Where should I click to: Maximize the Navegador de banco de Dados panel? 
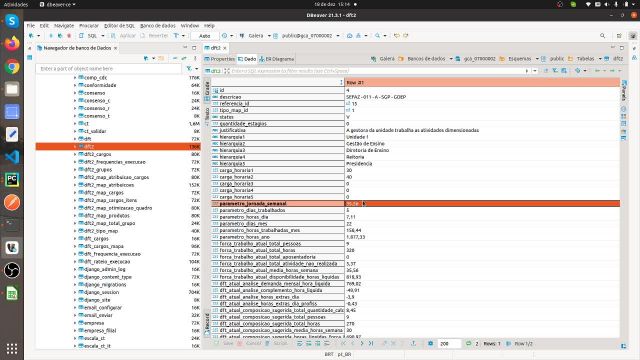coord(194,48)
